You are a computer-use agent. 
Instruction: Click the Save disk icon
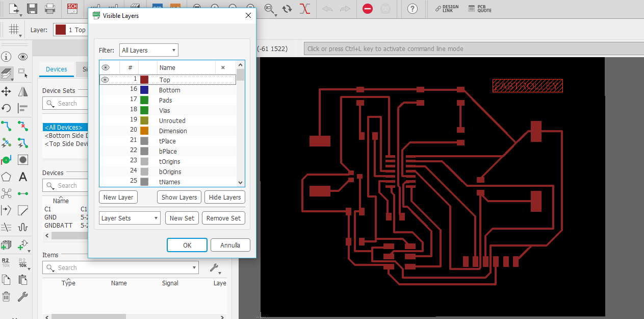[x=32, y=8]
